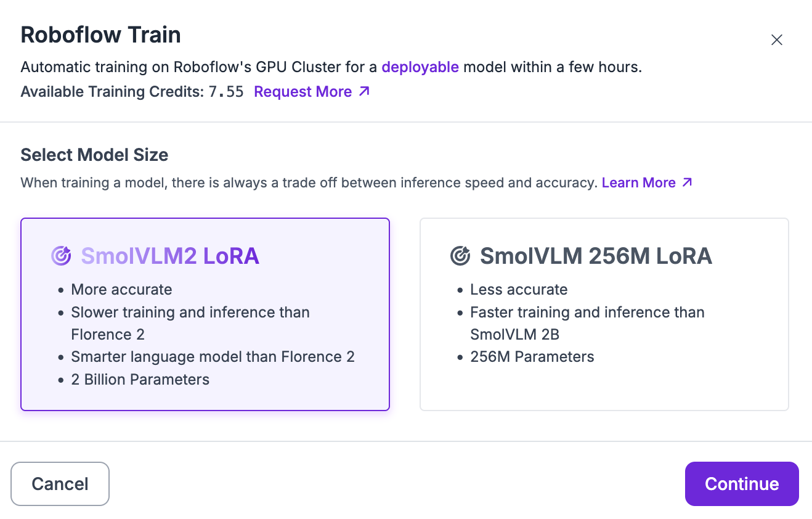
Task: Close the Roboflow Train dialog
Action: click(777, 40)
